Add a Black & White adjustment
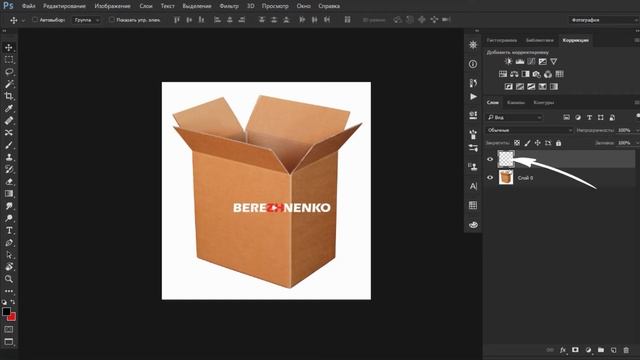This screenshot has height=360, width=640. pos(525,74)
